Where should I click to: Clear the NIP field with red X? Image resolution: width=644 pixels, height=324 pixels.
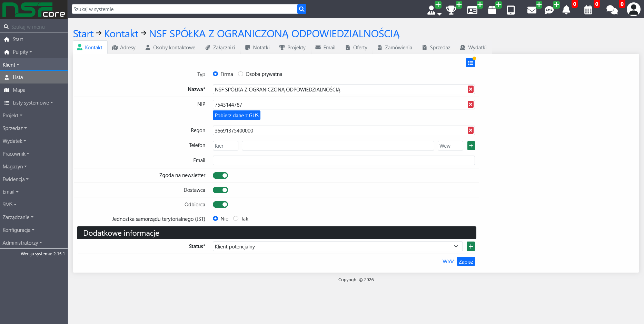click(470, 105)
